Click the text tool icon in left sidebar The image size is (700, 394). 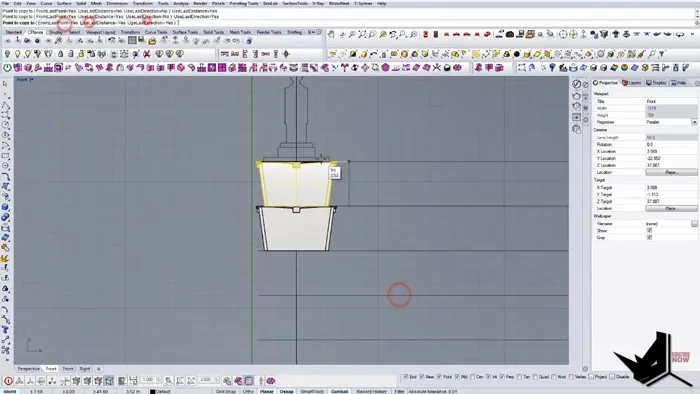point(5,330)
